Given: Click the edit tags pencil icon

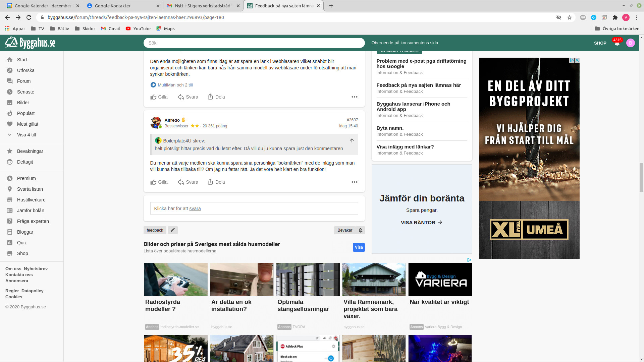Looking at the screenshot, I should (172, 230).
